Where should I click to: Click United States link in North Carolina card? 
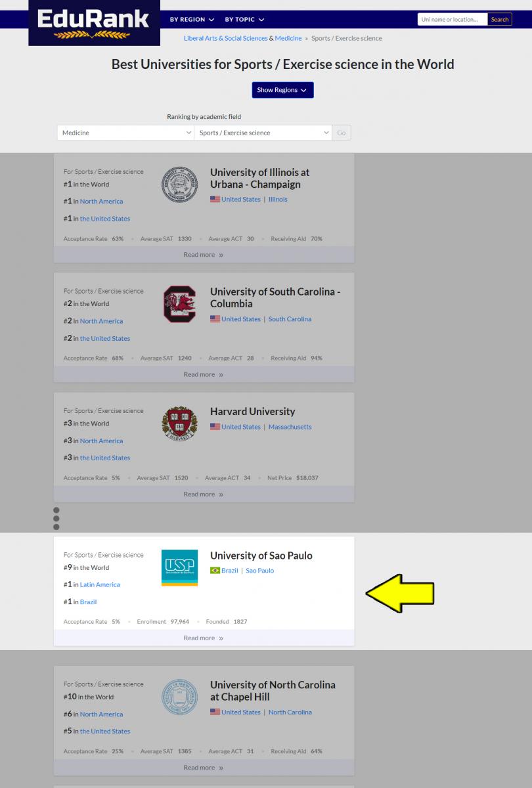(x=241, y=712)
